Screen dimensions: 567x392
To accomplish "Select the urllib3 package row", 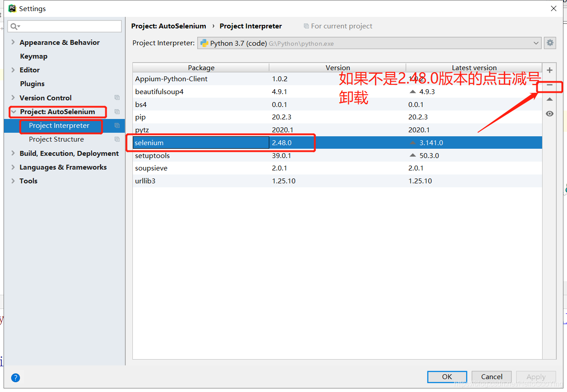I will (337, 181).
